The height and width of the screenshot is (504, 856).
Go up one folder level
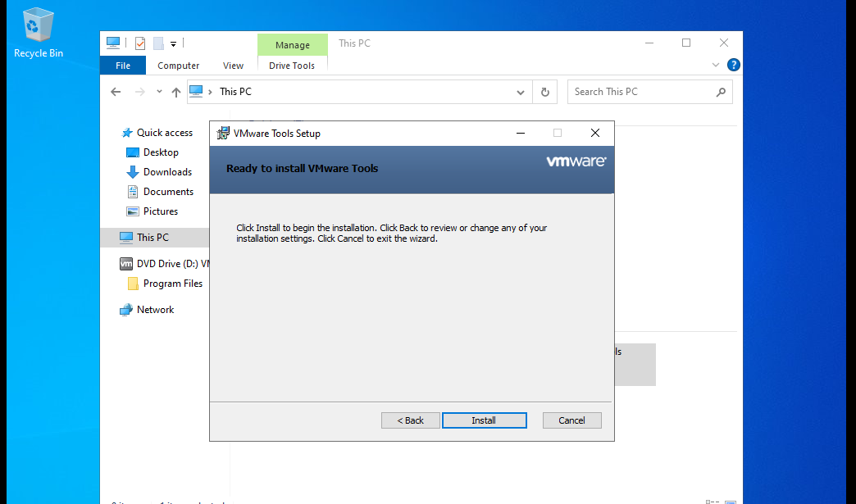[175, 92]
